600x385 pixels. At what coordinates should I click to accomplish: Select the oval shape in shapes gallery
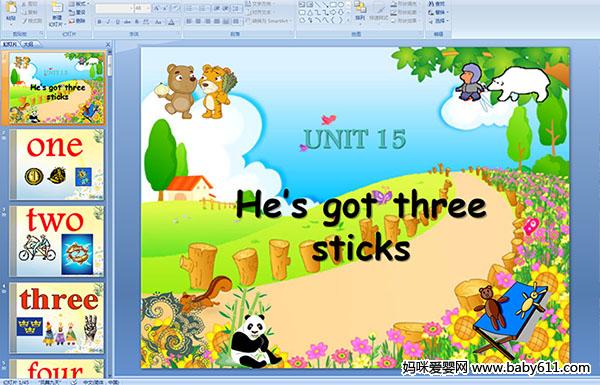pyautogui.click(x=341, y=4)
